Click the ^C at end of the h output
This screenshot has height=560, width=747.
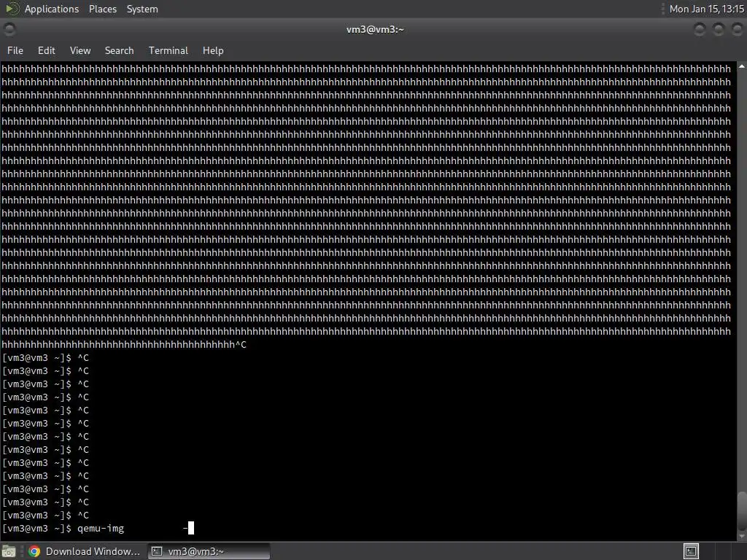pyautogui.click(x=241, y=344)
